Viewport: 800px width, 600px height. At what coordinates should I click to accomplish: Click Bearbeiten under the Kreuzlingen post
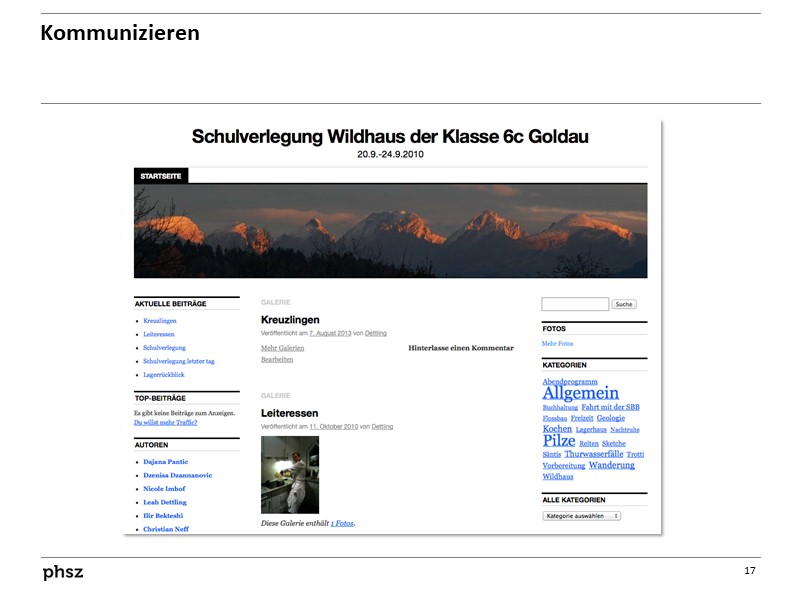(277, 359)
